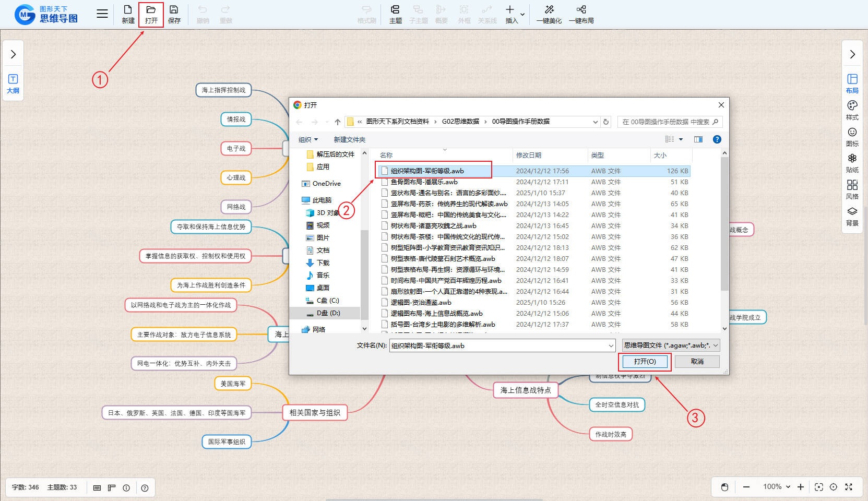Click the G02思维数据 breadcrumb folder
868x501 pixels.
[x=460, y=122]
